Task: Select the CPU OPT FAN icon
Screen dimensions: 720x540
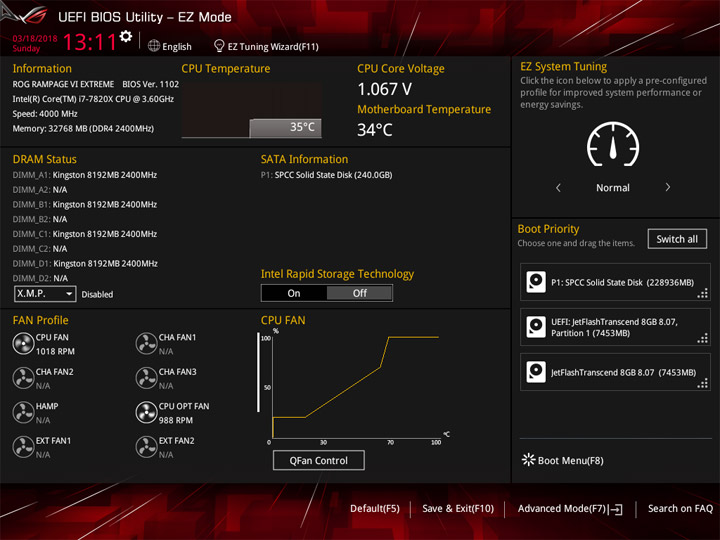Action: tap(146, 412)
